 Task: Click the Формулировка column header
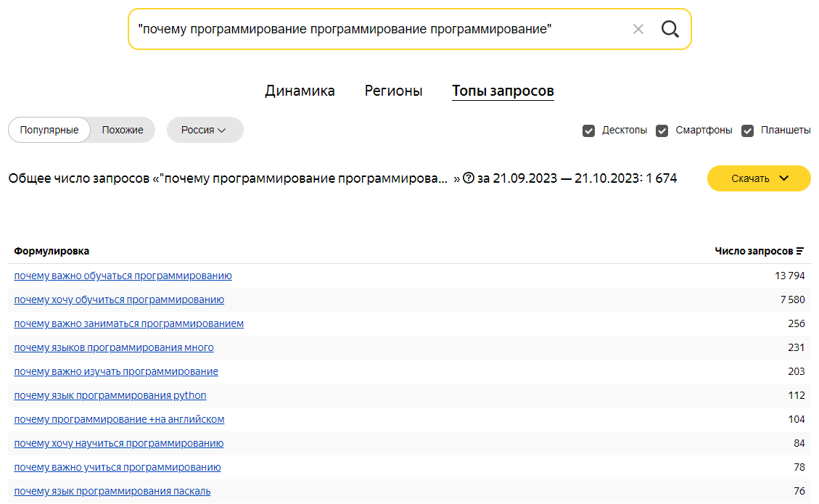pos(52,251)
